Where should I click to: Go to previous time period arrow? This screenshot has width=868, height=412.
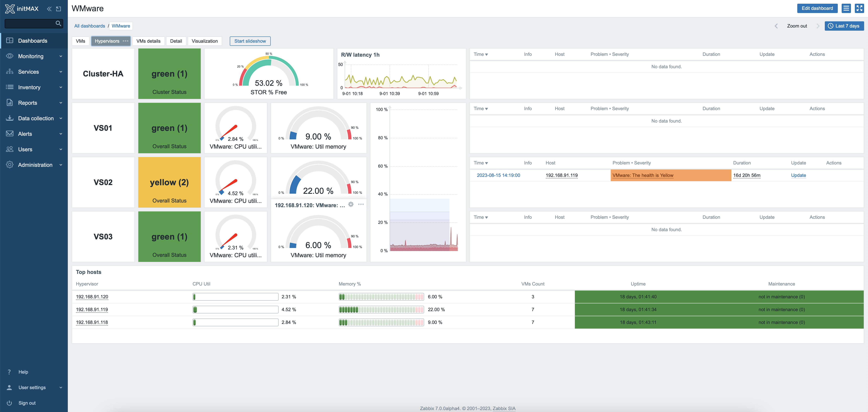(776, 26)
